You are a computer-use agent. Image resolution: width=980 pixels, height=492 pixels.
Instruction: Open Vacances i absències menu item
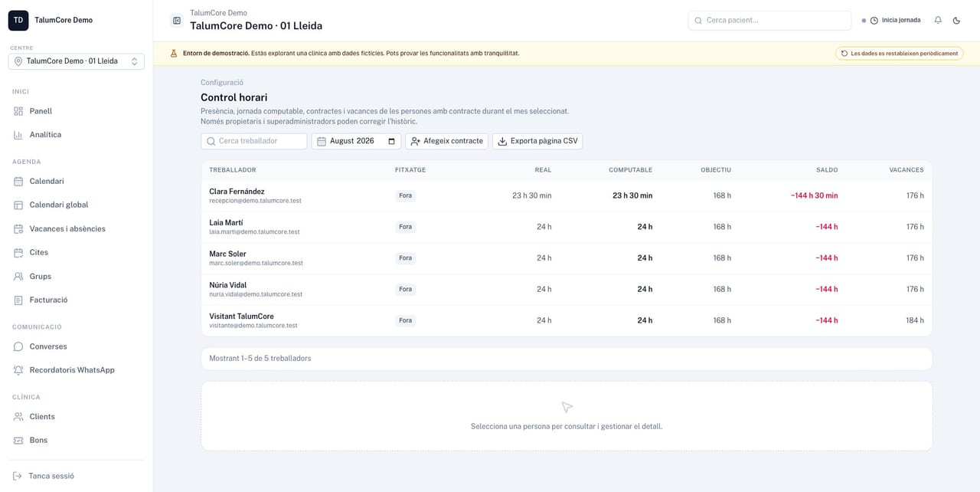tap(77, 229)
